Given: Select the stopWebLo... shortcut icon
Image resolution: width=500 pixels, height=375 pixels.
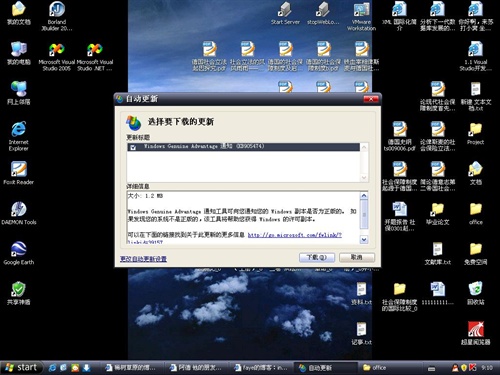Looking at the screenshot, I should 323,13.
